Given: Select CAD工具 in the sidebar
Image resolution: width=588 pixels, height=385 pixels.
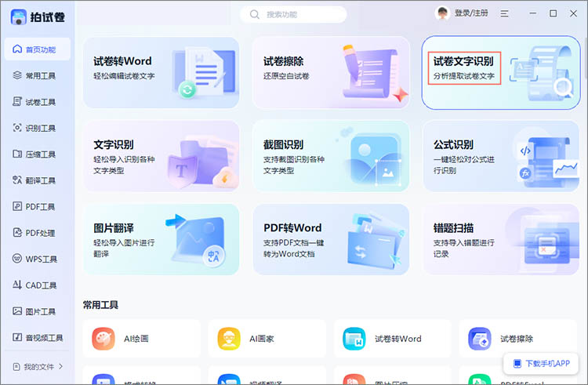Looking at the screenshot, I should coord(37,285).
